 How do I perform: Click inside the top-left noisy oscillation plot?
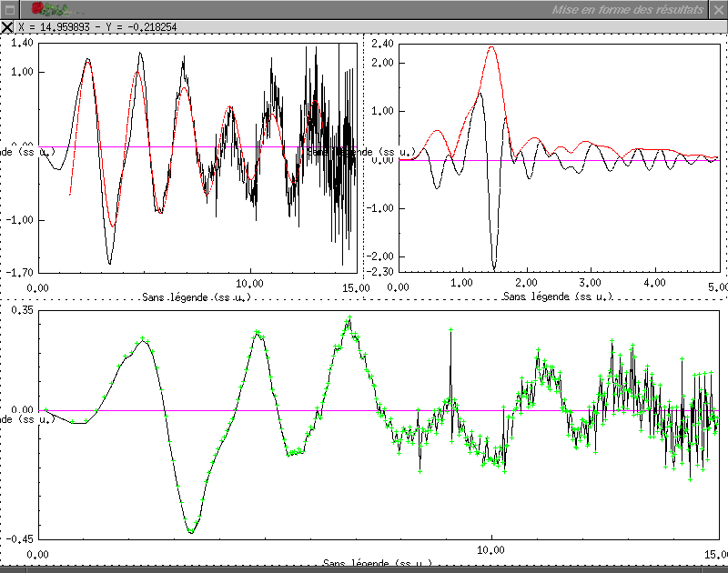pos(197,157)
